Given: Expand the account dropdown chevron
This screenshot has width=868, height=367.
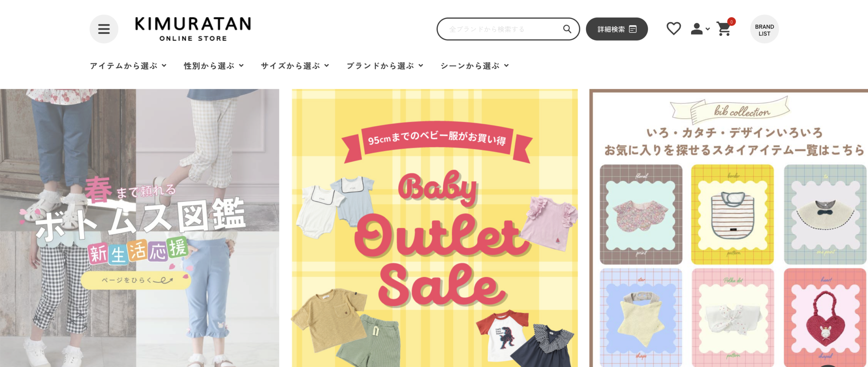Looking at the screenshot, I should tap(708, 29).
